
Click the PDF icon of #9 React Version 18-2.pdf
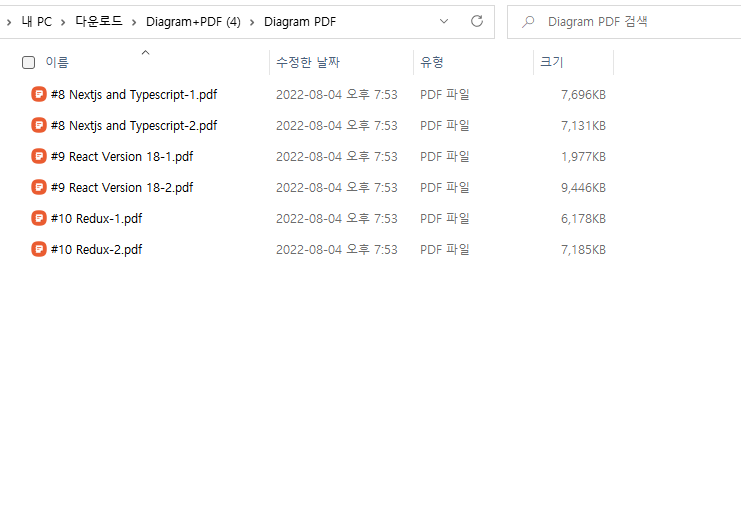(39, 187)
